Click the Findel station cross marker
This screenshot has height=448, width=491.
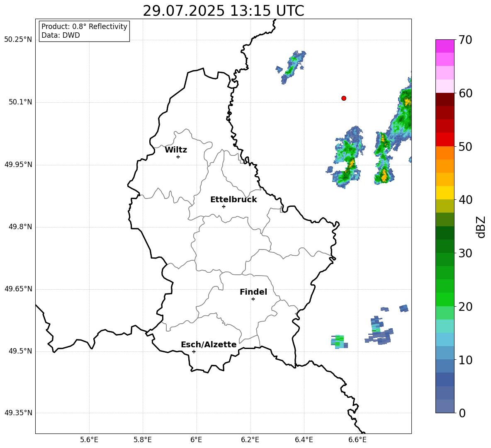click(253, 299)
